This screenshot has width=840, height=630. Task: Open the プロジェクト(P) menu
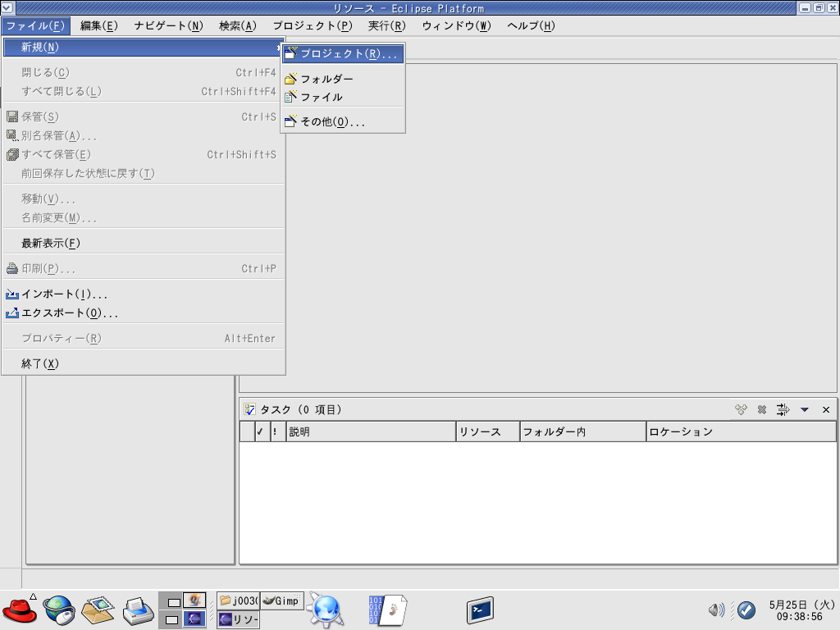(313, 25)
